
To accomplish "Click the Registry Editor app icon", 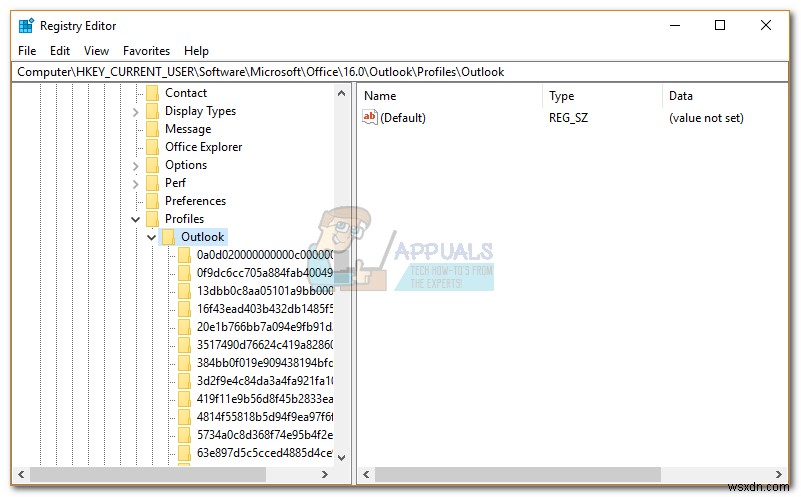I will [x=26, y=26].
